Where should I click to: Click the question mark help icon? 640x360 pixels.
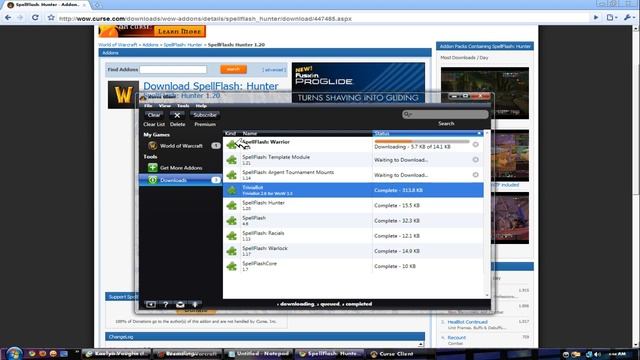pos(165,304)
